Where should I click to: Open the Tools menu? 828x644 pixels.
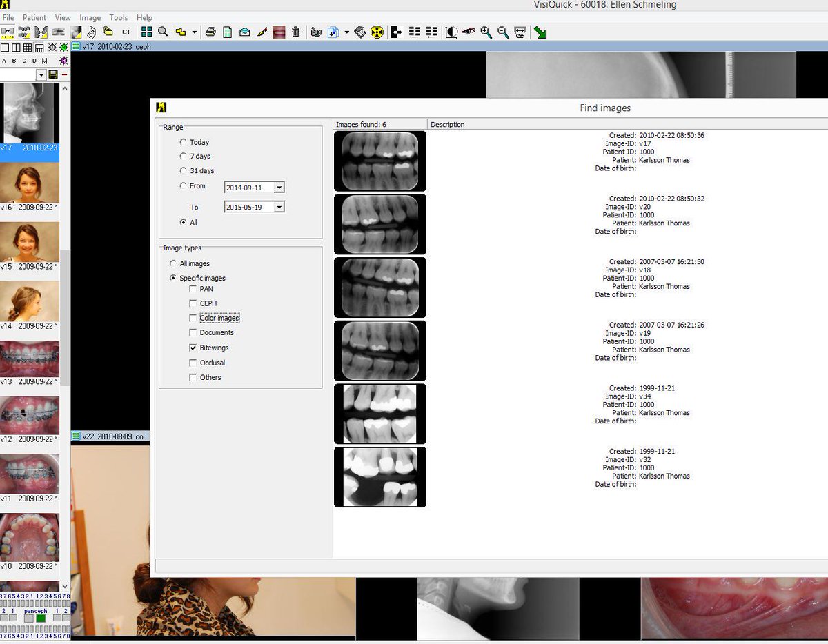118,17
